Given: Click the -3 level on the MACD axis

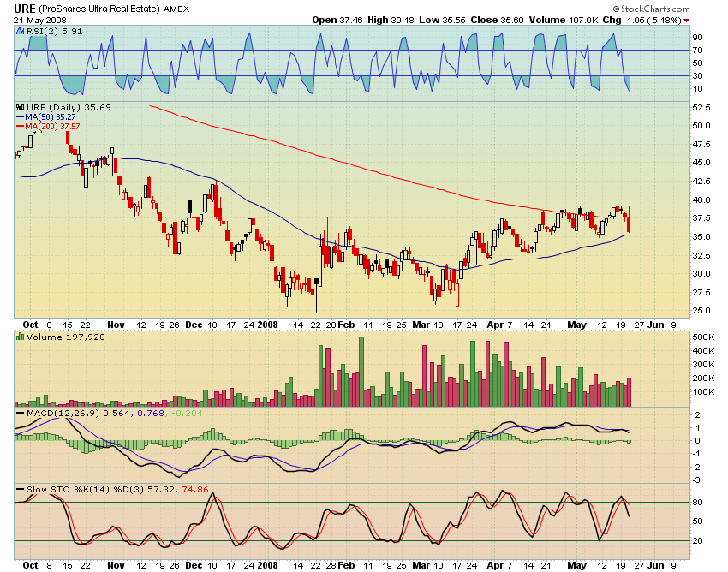Looking at the screenshot, I should (x=696, y=480).
